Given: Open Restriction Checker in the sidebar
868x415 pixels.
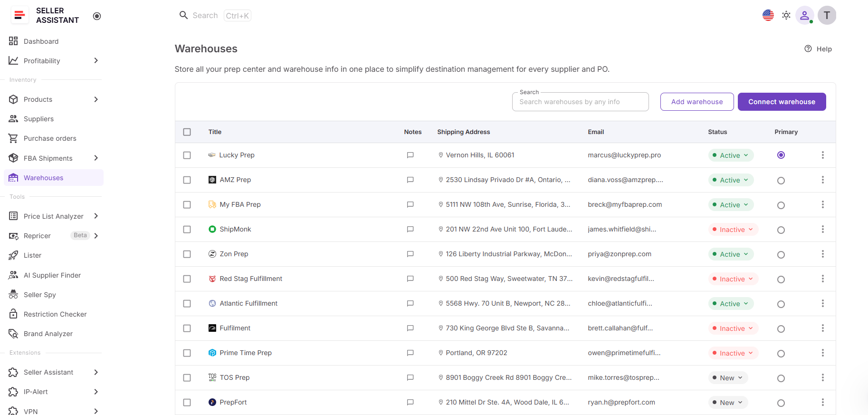Looking at the screenshot, I should coord(54,314).
